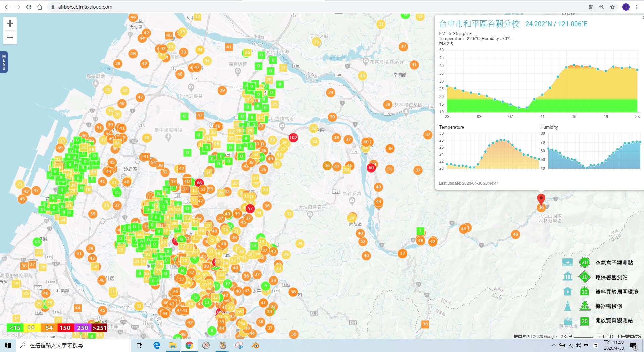Zoom in on the map with plus button
The width and height of the screenshot is (644, 352).
pos(10,23)
